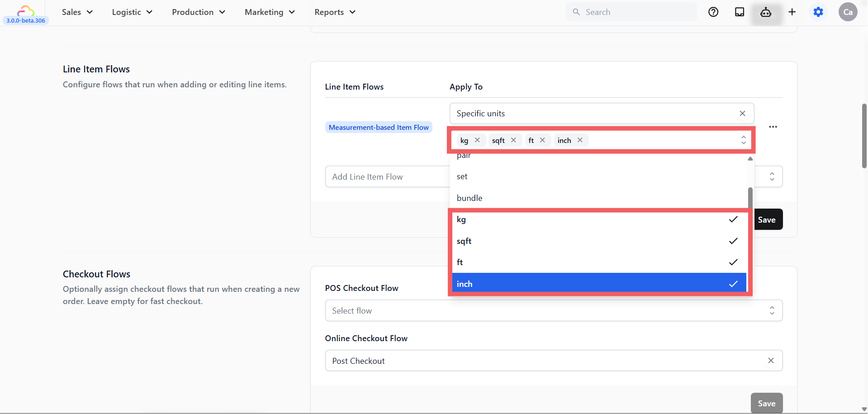Collapse the units multi-select chevron
The height and width of the screenshot is (414, 868).
click(743, 140)
